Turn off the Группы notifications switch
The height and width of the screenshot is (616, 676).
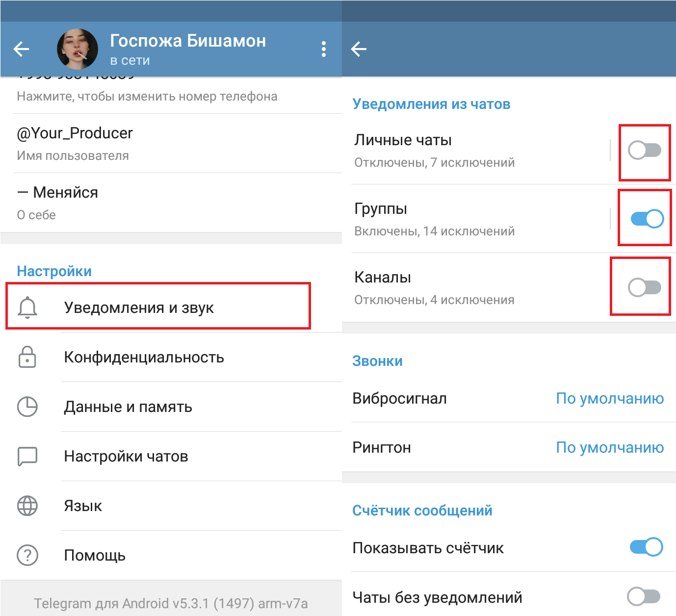[x=647, y=219]
